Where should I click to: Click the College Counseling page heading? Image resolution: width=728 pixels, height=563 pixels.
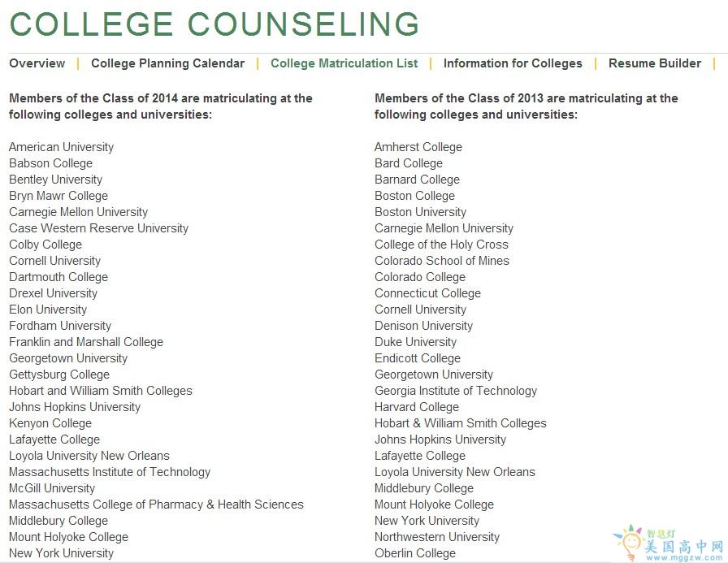click(x=214, y=24)
